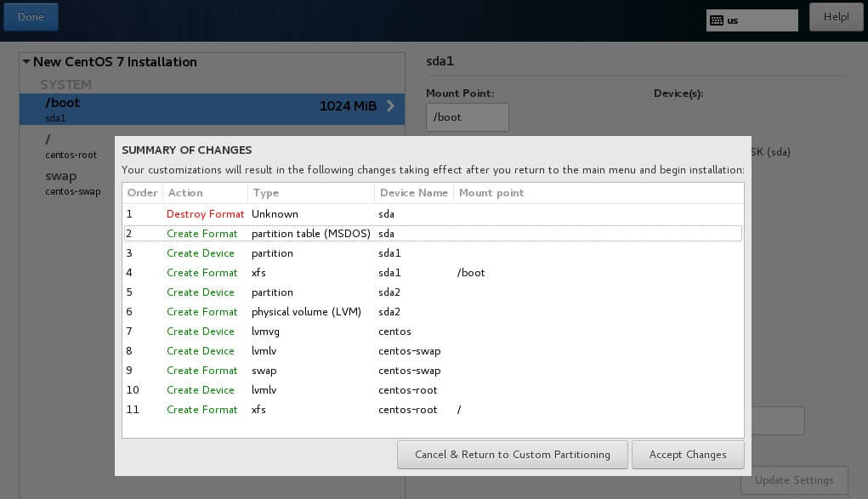Image resolution: width=868 pixels, height=499 pixels.
Task: Open the Help! button
Action: coord(836,17)
